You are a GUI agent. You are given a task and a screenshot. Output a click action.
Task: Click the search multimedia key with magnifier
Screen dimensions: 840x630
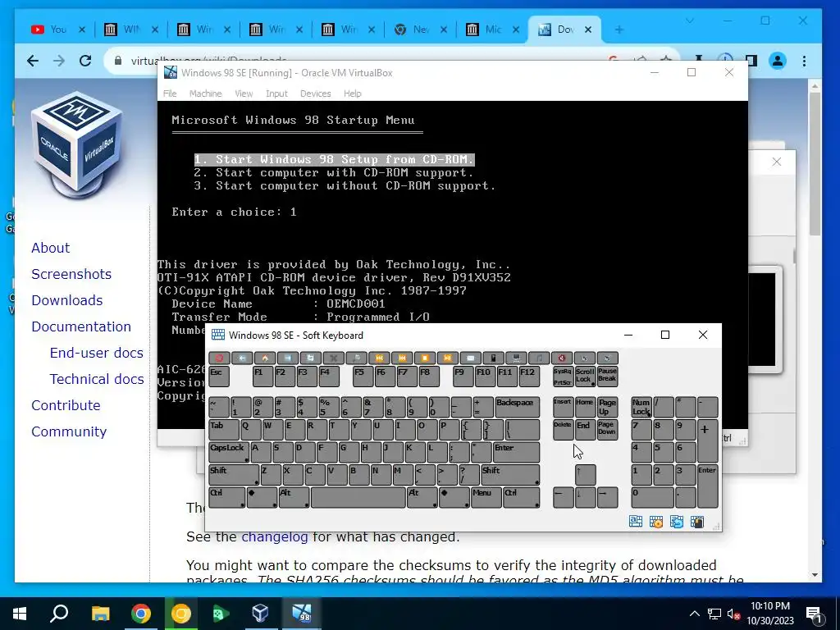click(x=356, y=358)
